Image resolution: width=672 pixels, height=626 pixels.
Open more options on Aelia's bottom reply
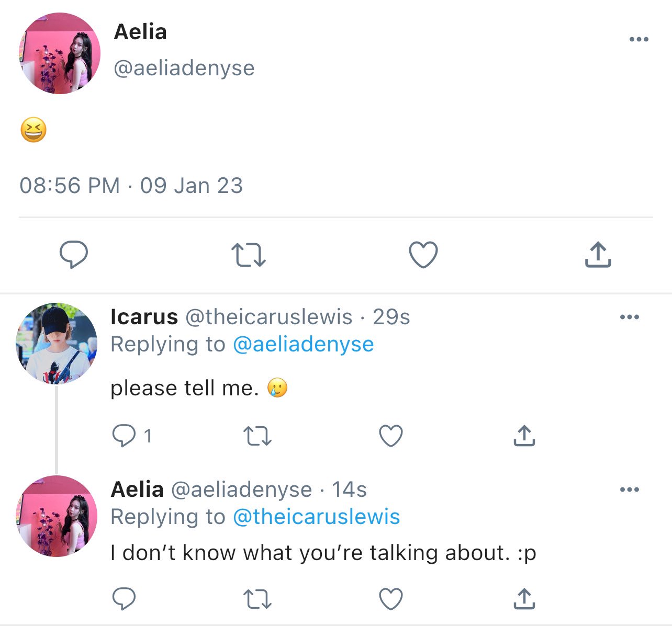point(629,490)
